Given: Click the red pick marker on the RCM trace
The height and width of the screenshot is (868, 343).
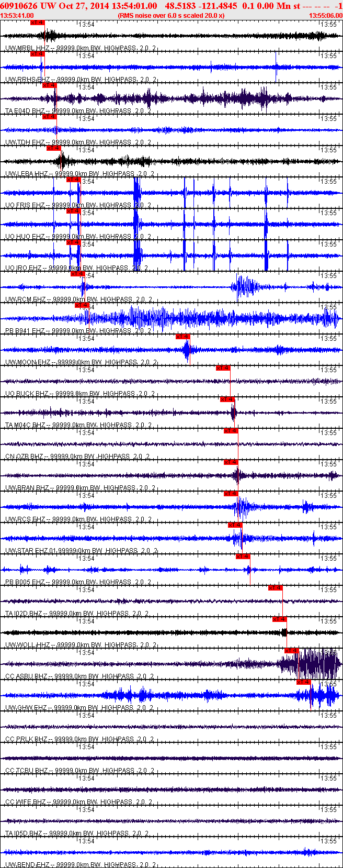Looking at the screenshot, I should (x=77, y=274).
